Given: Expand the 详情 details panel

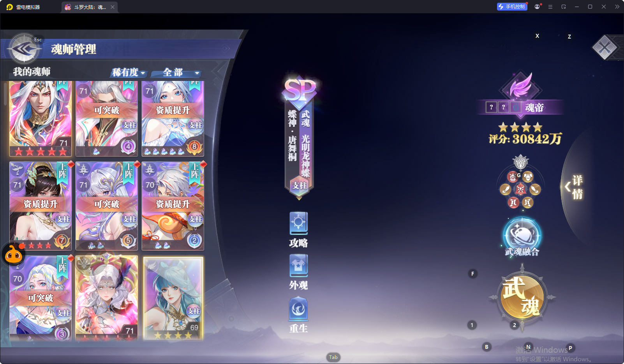Looking at the screenshot, I should click(574, 187).
